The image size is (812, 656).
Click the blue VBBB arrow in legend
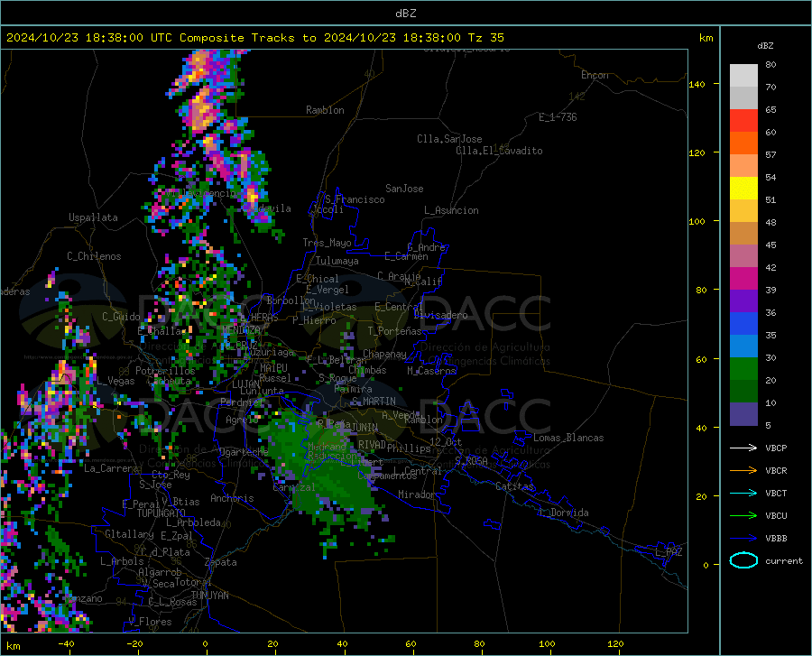[x=743, y=539]
